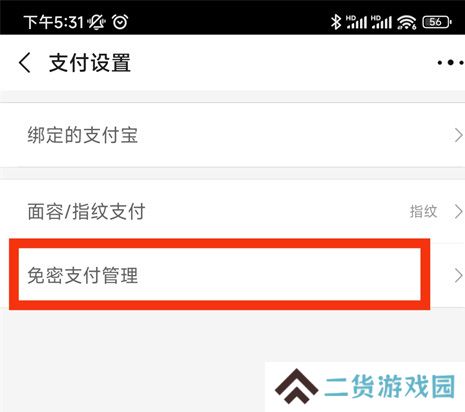Expand 免密支付管理 via its right chevron
The image size is (465, 412).
tap(459, 276)
